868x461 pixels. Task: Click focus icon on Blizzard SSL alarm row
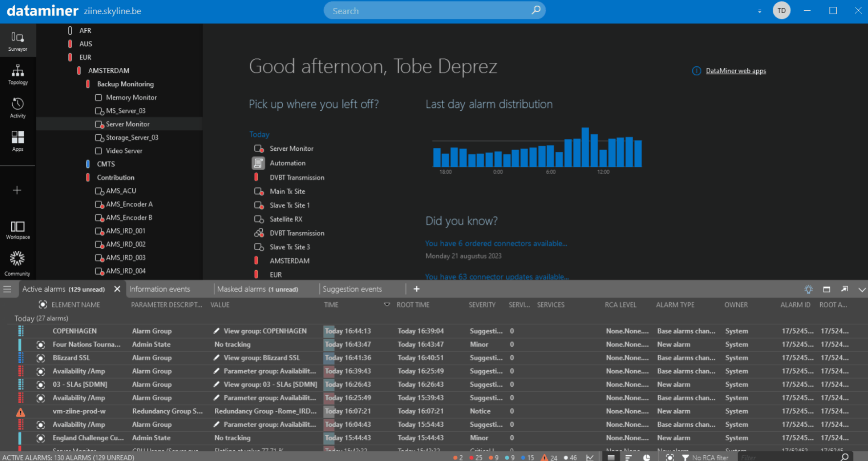click(x=41, y=358)
